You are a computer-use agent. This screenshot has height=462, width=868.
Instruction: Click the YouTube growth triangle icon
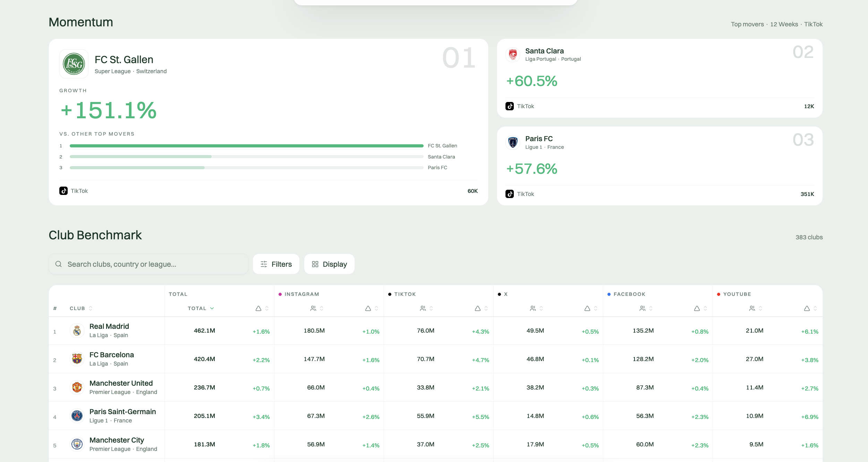click(x=807, y=308)
